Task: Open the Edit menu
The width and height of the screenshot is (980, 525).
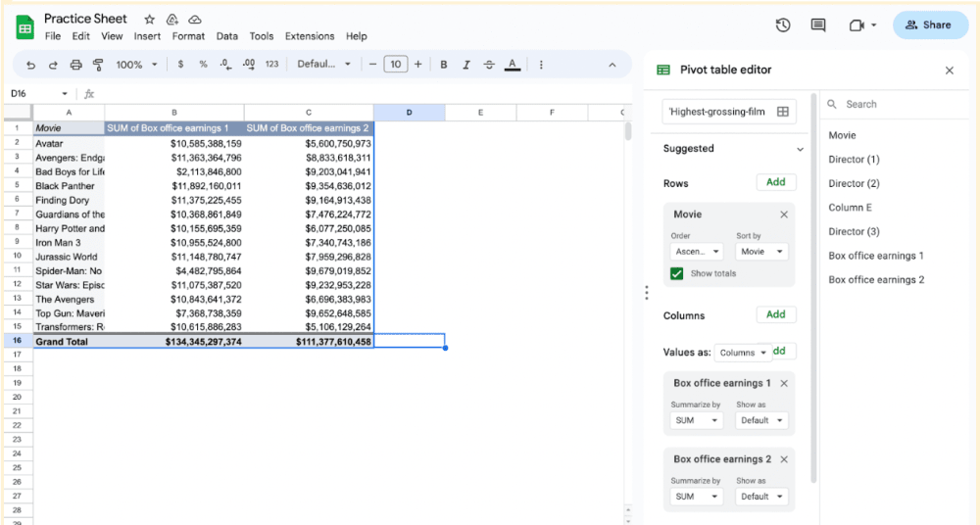Action: click(80, 36)
